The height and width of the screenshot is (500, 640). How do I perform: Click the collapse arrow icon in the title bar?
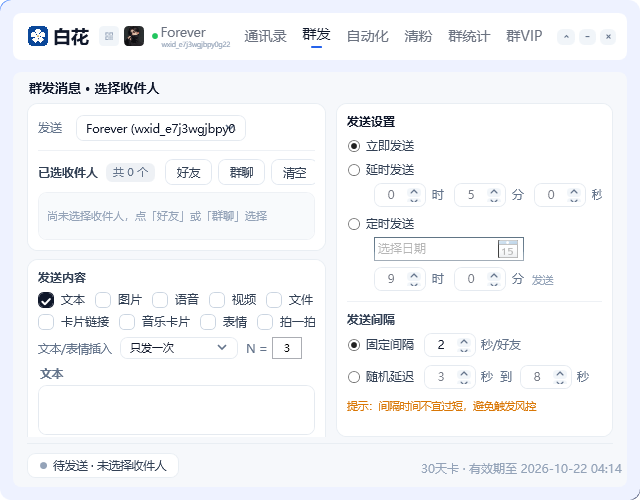(566, 37)
